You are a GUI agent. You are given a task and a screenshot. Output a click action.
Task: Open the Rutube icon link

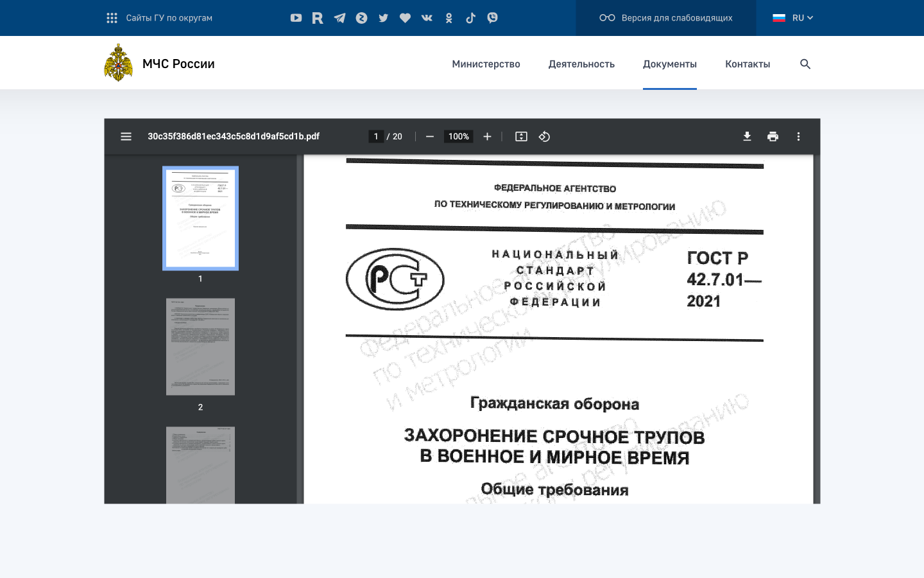coord(318,18)
